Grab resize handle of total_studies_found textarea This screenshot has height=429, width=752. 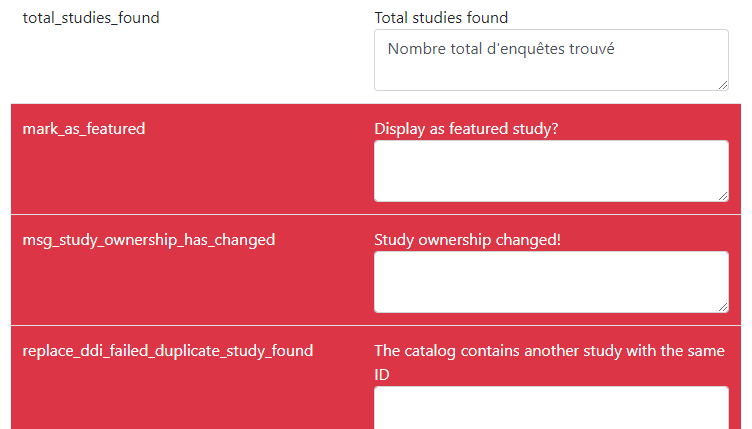point(723,85)
